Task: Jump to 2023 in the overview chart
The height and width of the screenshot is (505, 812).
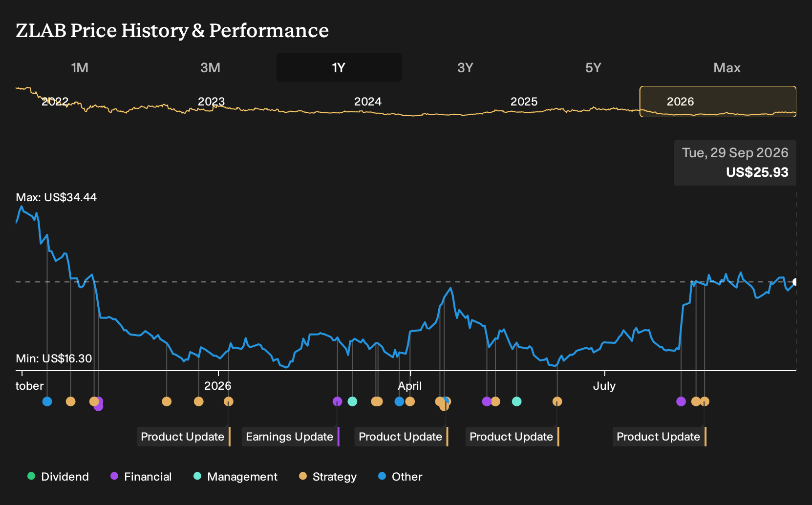Action: click(x=211, y=102)
